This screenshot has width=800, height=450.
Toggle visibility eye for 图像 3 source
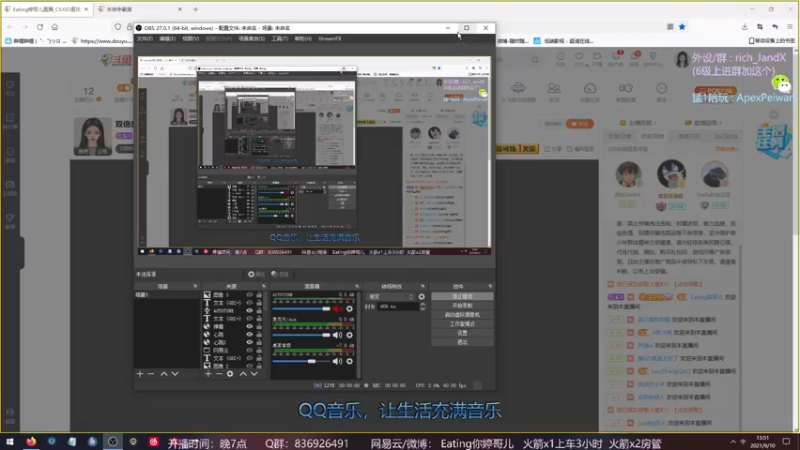(249, 295)
